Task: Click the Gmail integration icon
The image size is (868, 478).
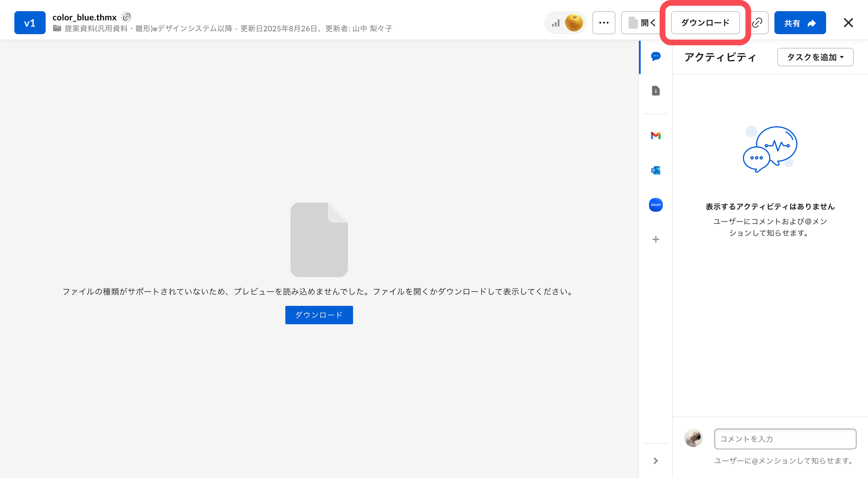Action: (x=655, y=135)
